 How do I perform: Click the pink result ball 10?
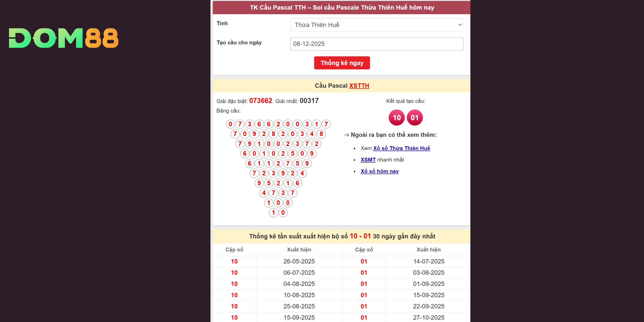(x=396, y=118)
